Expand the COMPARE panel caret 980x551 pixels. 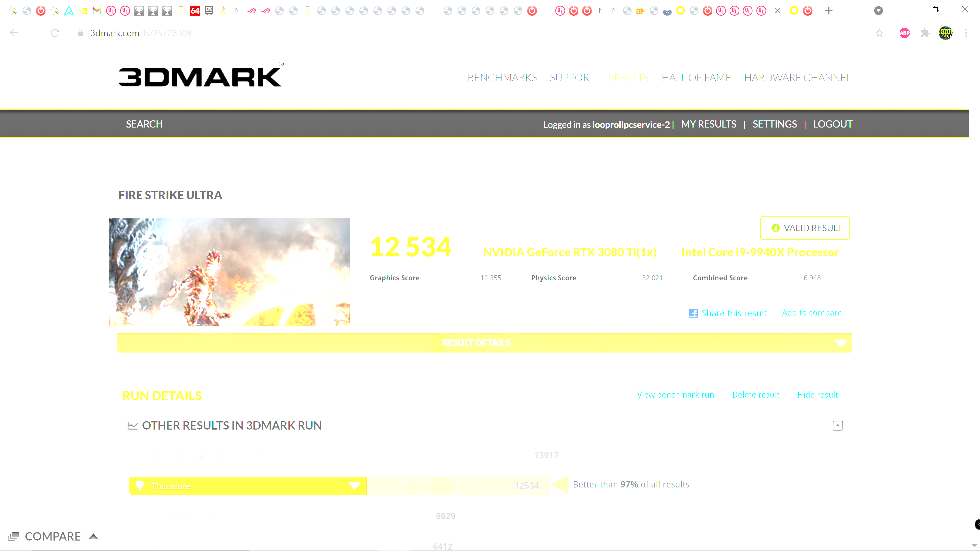tap(94, 536)
